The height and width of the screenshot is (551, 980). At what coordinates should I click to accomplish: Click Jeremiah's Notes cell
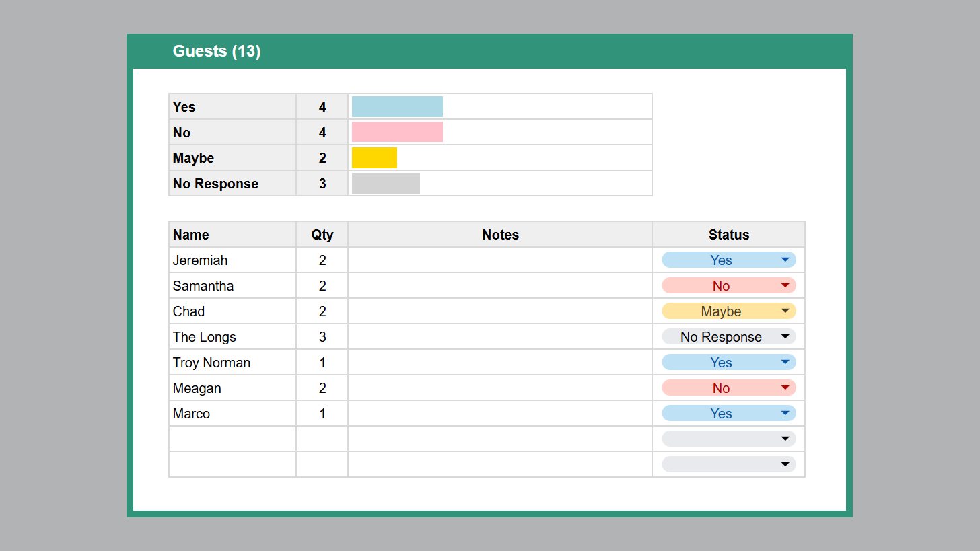500,260
